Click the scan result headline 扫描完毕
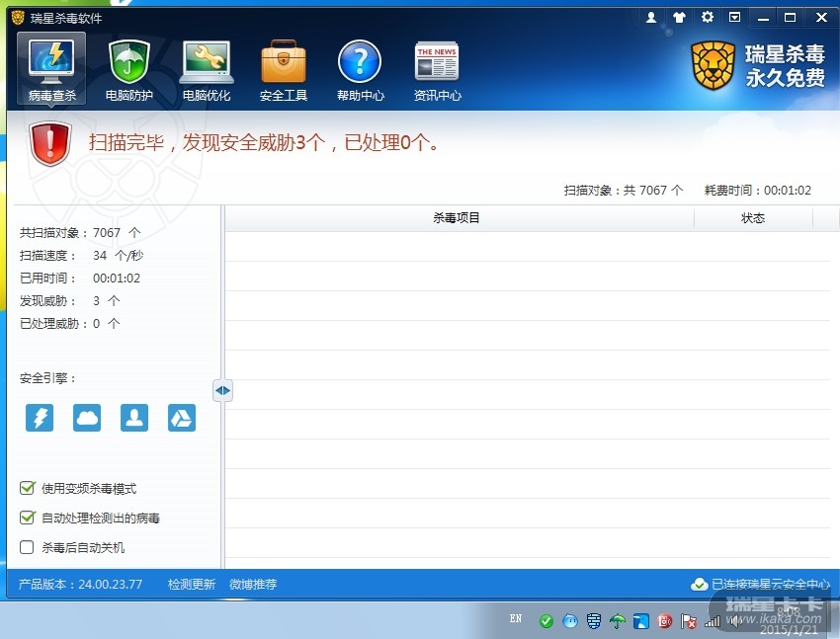 (263, 142)
